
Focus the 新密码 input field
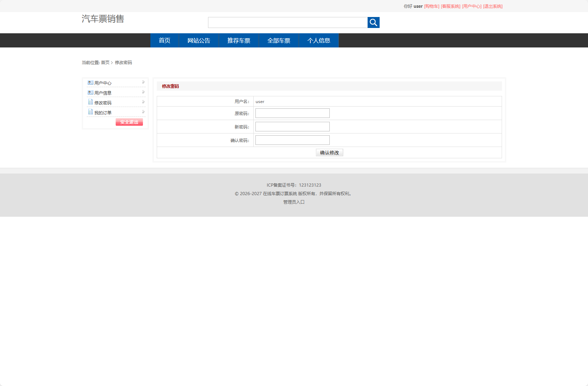click(292, 127)
